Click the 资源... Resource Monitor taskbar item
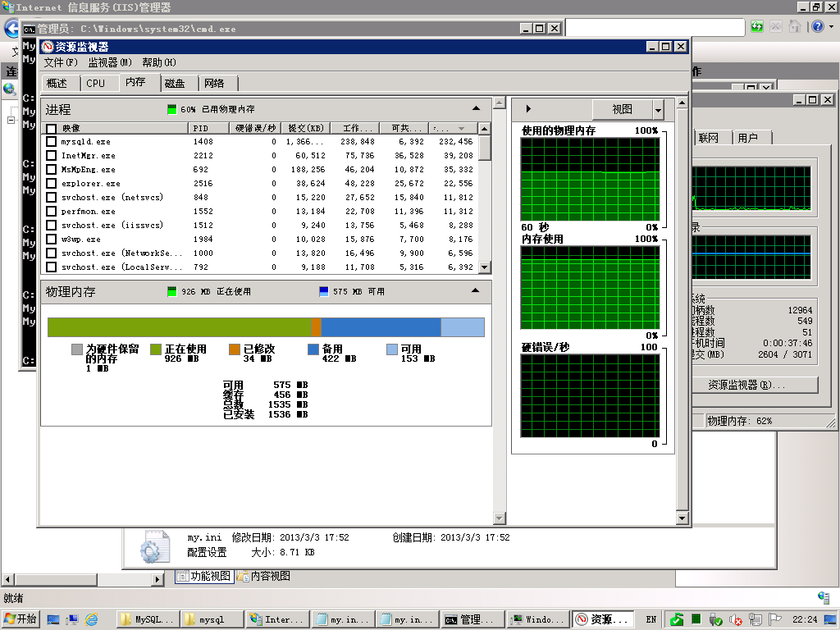This screenshot has height=630, width=840. pyautogui.click(x=603, y=620)
